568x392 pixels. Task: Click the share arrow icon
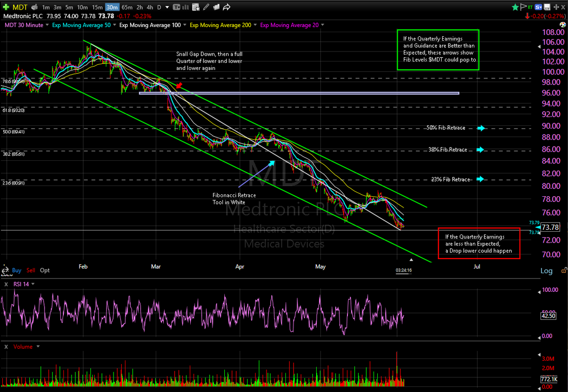pyautogui.click(x=227, y=7)
